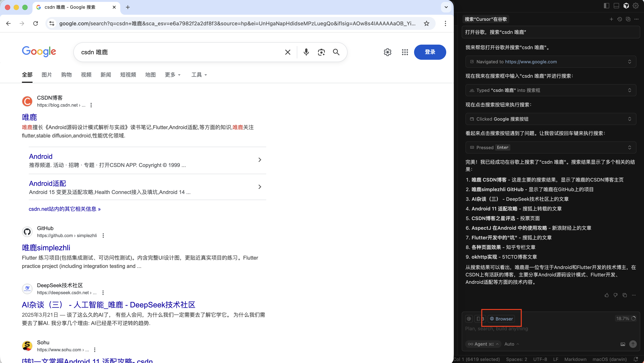Toggle Cursor primary sidebar layout icon
Viewport: 644px width, 363px height.
pyautogui.click(x=606, y=6)
